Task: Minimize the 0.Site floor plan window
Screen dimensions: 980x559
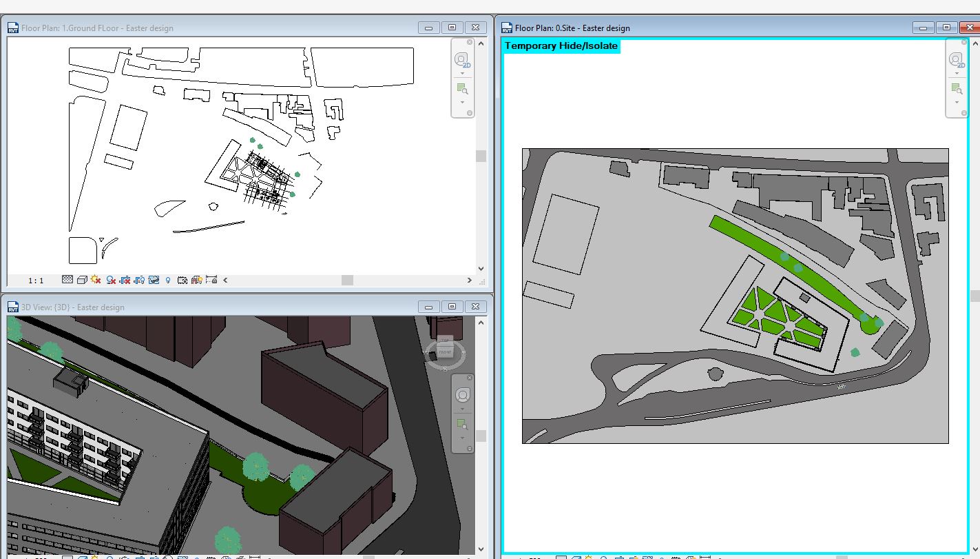Action: (923, 28)
